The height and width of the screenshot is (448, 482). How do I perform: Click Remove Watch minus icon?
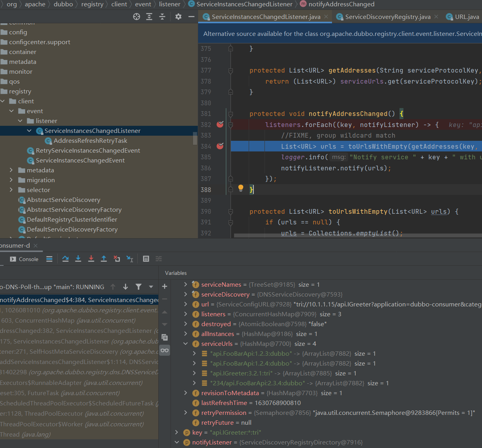[x=165, y=299]
